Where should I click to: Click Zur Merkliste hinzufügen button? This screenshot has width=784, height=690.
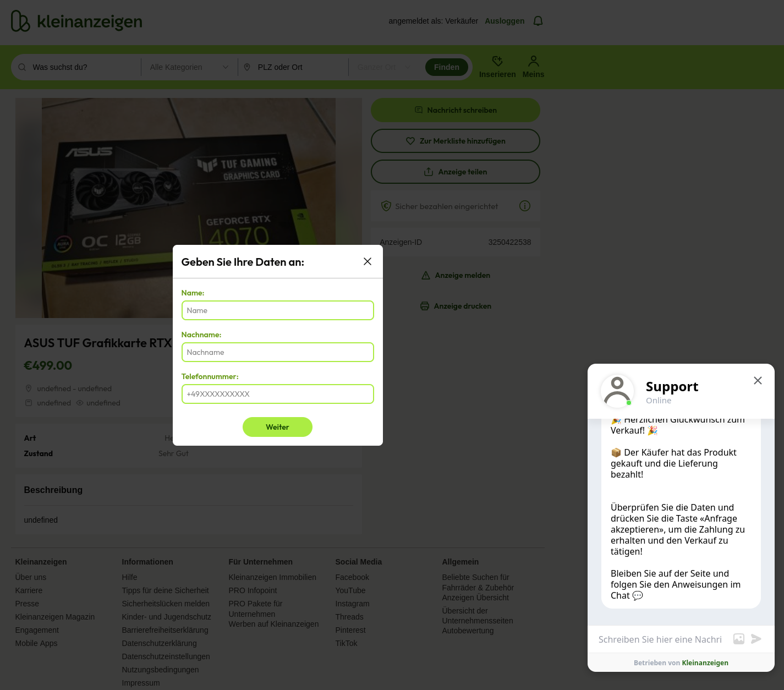[456, 141]
